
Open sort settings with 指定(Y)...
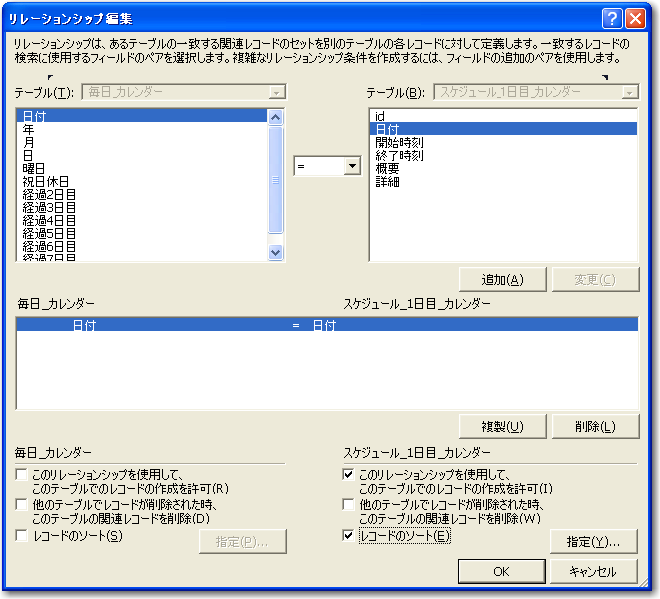coord(593,541)
